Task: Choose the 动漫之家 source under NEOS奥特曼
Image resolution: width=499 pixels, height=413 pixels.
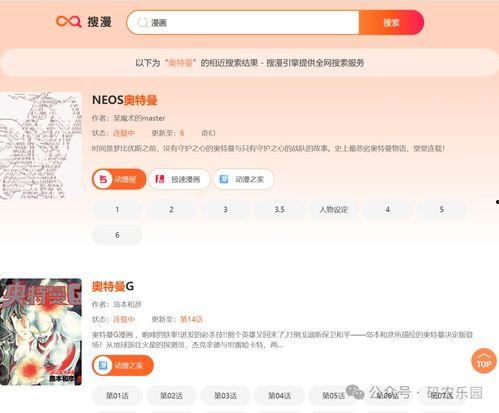Action: pyautogui.click(x=243, y=179)
